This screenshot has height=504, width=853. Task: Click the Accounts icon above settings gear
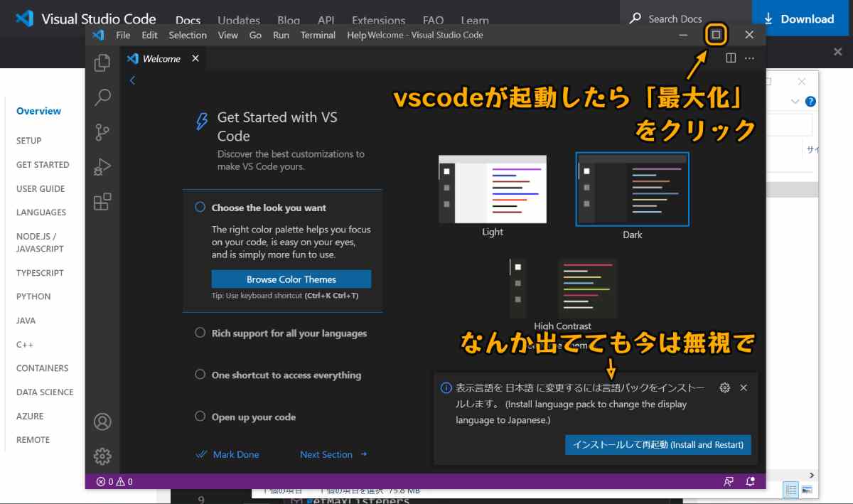click(102, 421)
